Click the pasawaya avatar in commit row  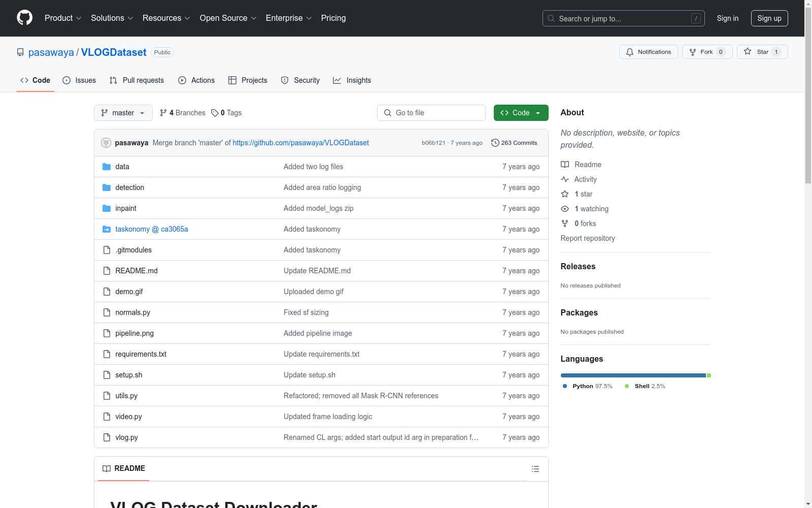click(x=106, y=143)
